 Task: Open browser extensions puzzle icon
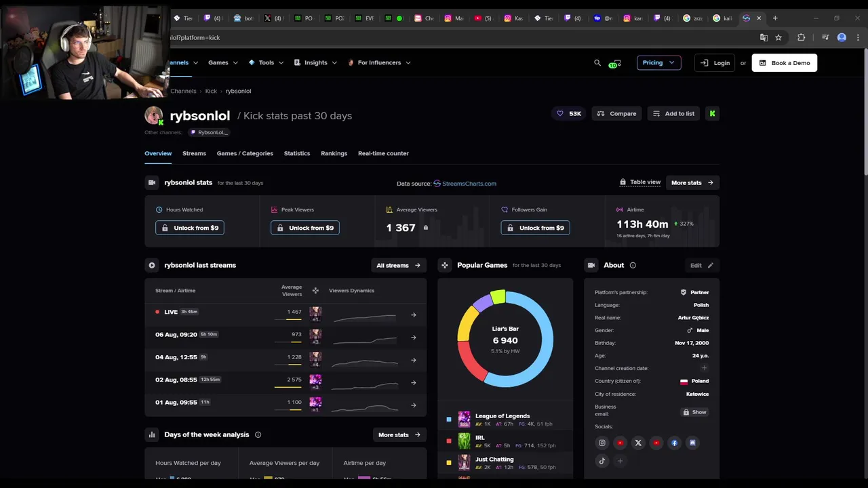pos(801,37)
